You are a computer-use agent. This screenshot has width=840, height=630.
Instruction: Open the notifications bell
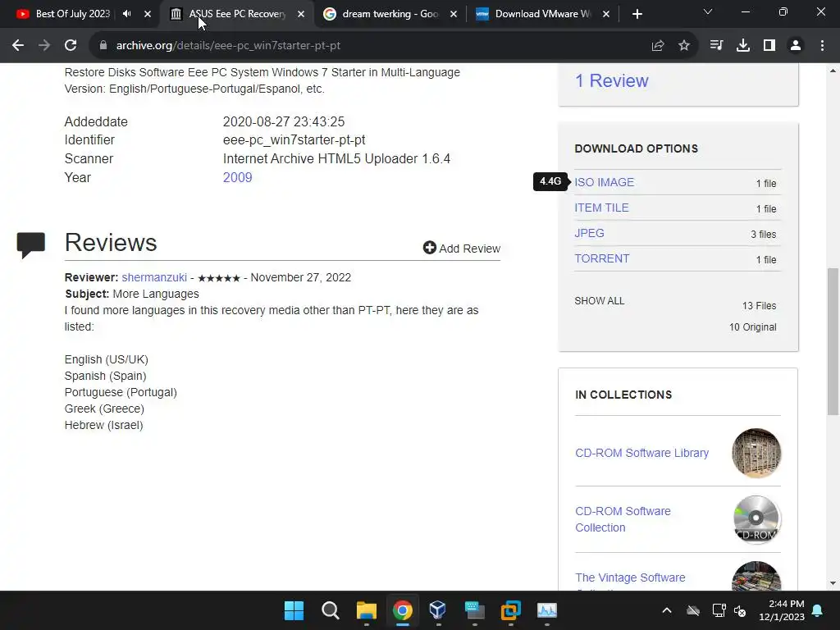pyautogui.click(x=818, y=610)
